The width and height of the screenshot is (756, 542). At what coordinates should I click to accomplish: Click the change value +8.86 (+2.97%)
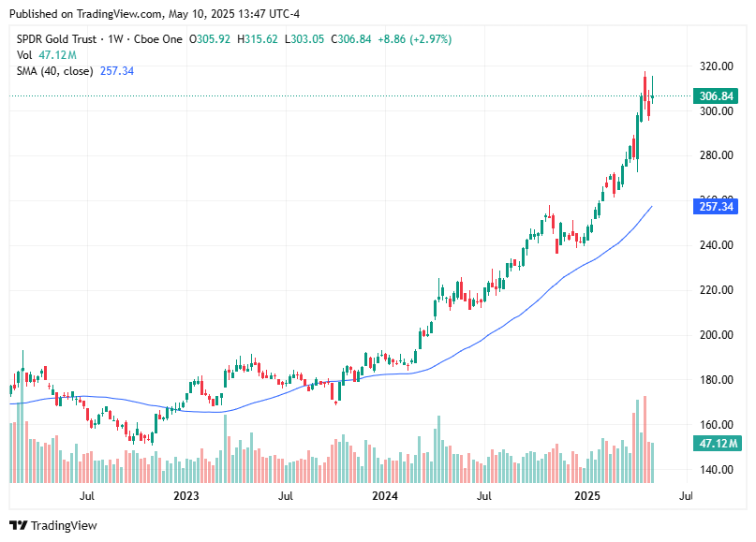(x=415, y=39)
